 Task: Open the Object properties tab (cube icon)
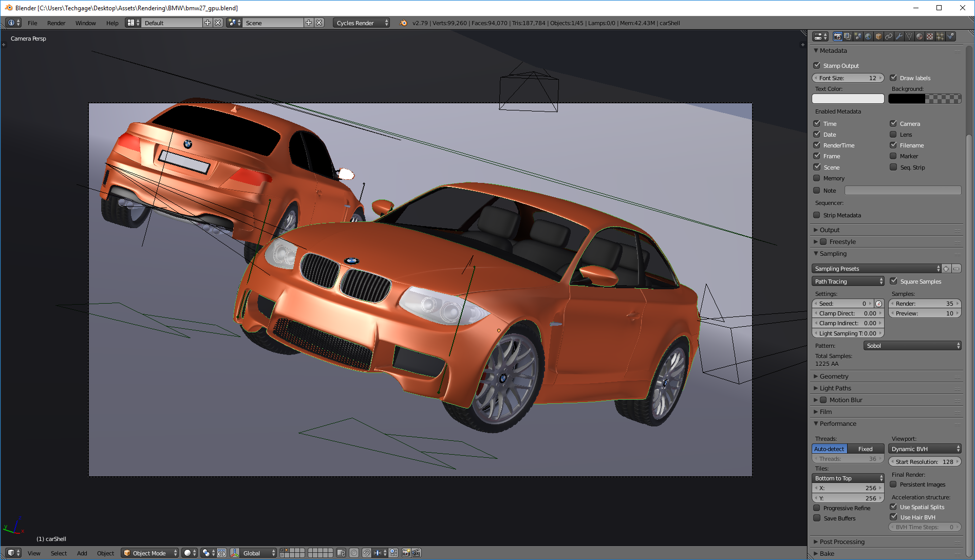point(878,36)
